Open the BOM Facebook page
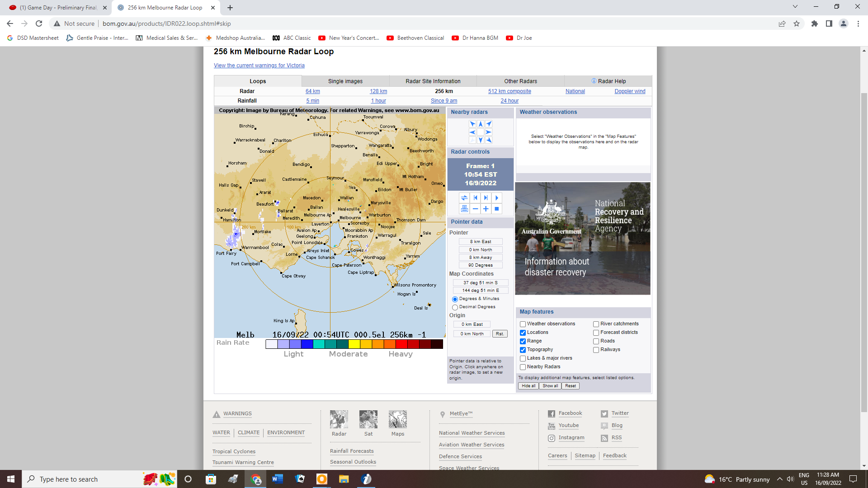868x488 pixels. [x=570, y=413]
